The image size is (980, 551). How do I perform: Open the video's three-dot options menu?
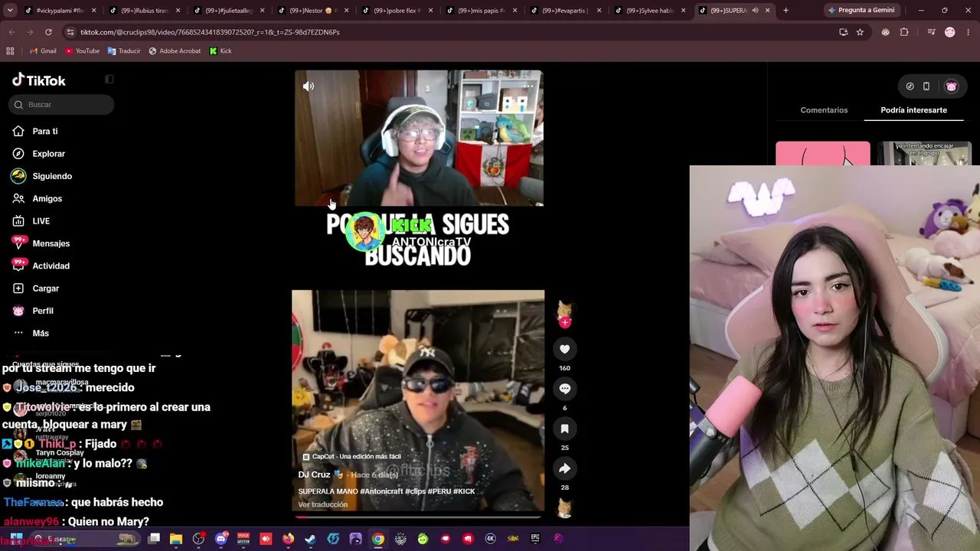(x=528, y=86)
